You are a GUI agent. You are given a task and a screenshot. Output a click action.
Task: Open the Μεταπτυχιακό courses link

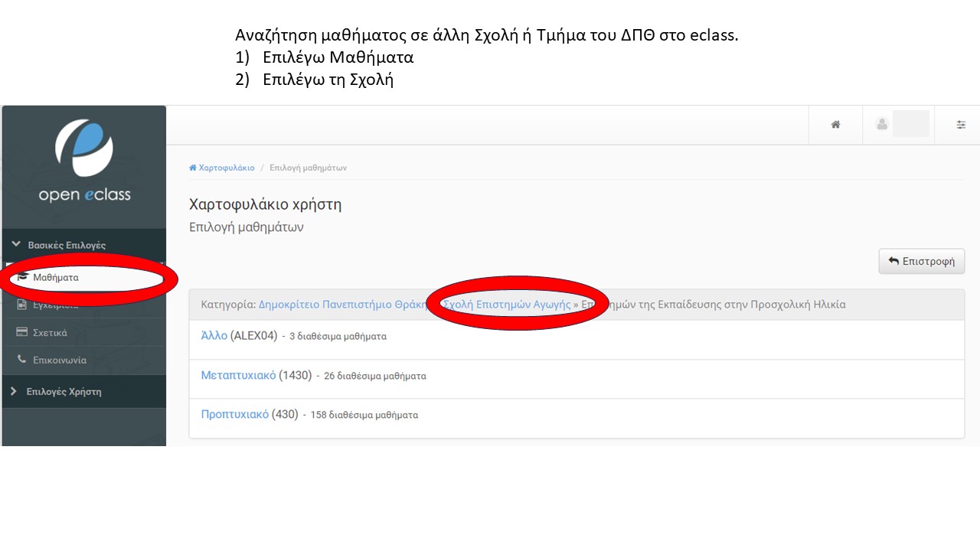tap(238, 375)
